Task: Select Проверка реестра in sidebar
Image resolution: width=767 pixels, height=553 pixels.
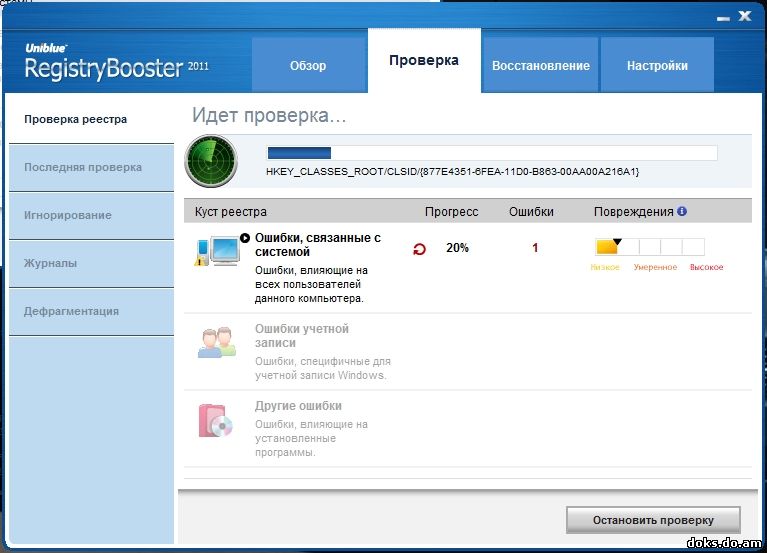Action: 91,119
